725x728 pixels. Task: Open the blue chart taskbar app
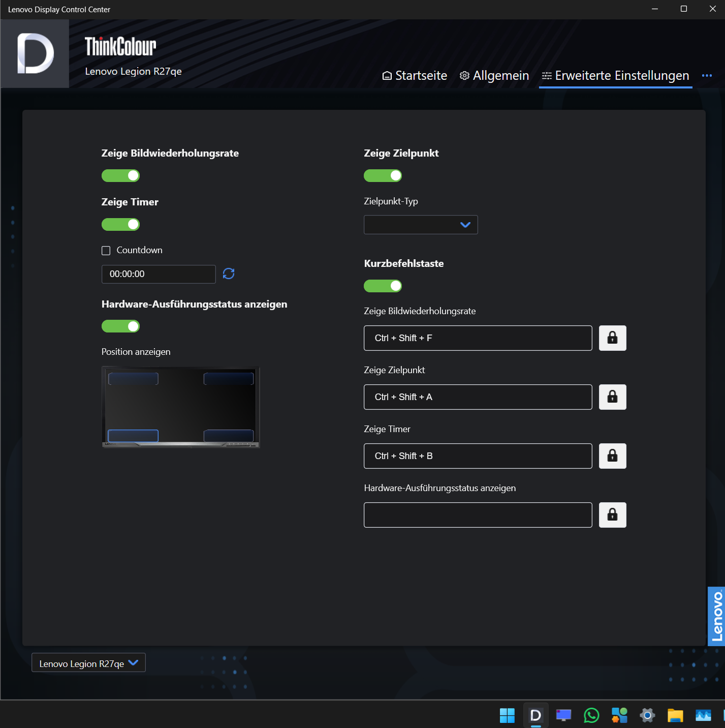(x=703, y=715)
